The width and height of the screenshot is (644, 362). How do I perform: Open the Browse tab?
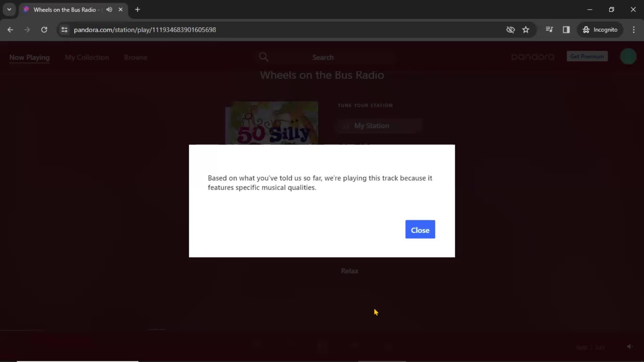pyautogui.click(x=136, y=57)
